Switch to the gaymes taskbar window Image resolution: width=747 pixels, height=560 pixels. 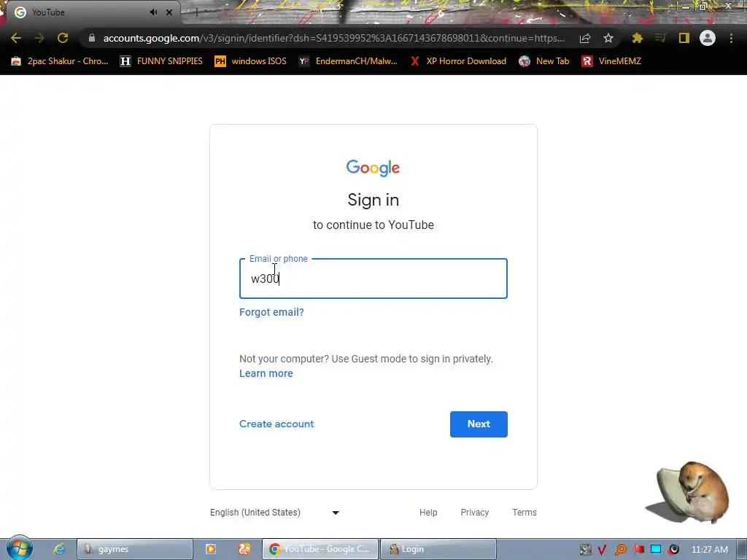[135, 549]
